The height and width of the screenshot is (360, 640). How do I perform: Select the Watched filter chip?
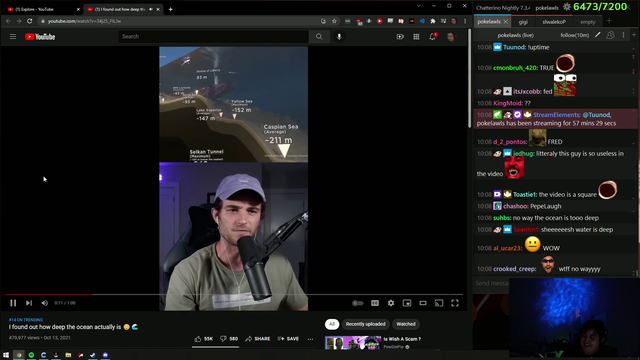click(406, 324)
